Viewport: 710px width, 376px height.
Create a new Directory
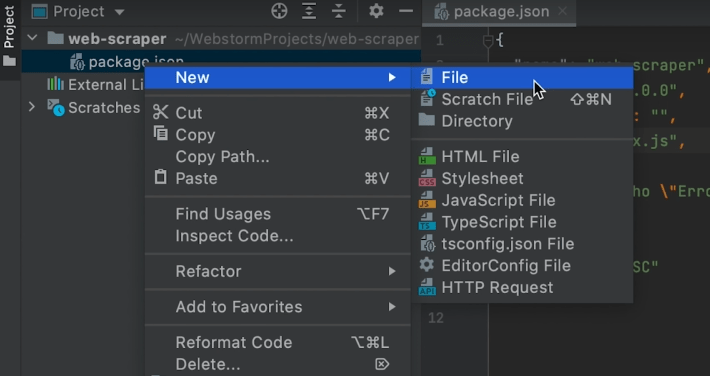[522, 121]
